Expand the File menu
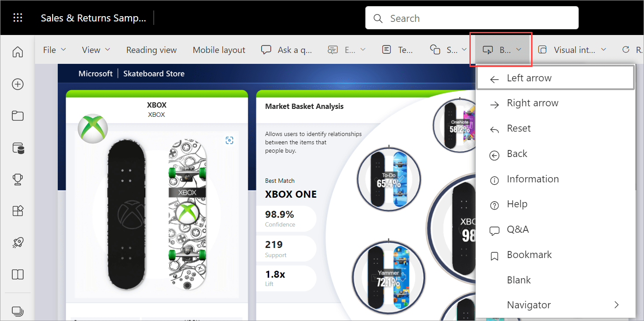This screenshot has height=321, width=644. [x=53, y=49]
